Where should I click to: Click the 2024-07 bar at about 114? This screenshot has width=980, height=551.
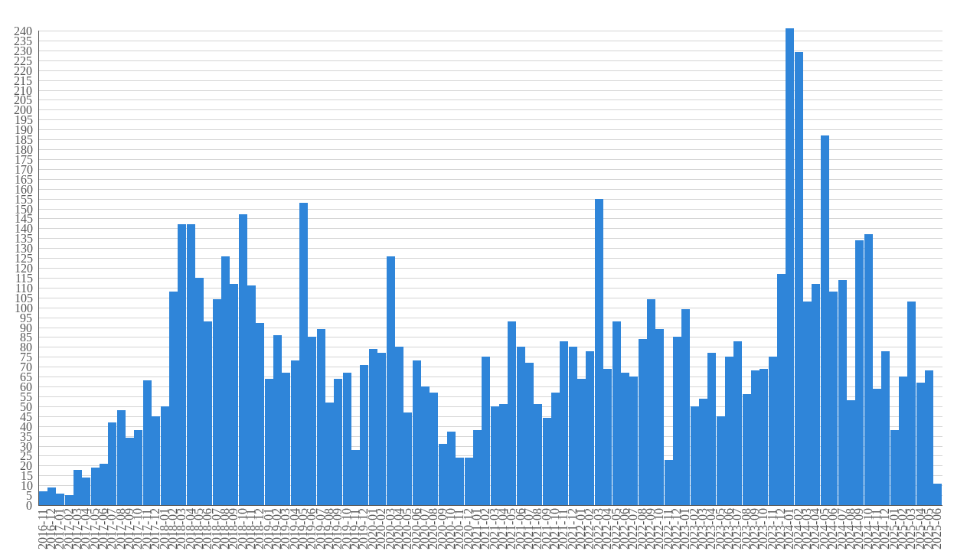pyautogui.click(x=842, y=393)
